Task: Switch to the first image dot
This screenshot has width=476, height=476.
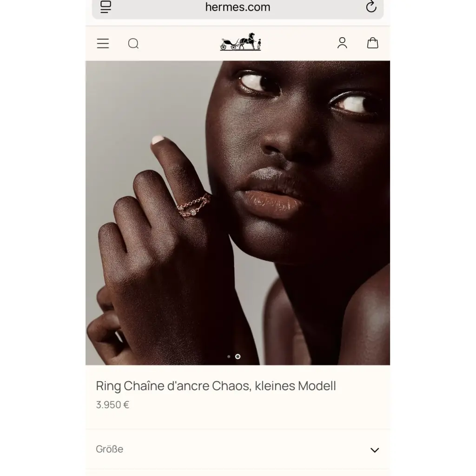Action: coord(229,357)
